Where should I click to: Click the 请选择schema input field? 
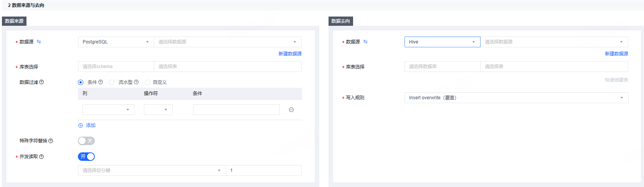click(116, 67)
